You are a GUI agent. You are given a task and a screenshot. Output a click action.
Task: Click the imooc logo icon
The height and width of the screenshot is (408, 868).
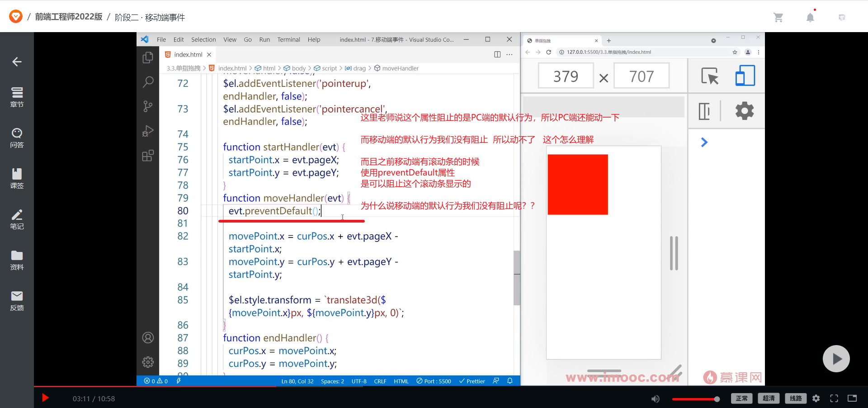click(16, 17)
